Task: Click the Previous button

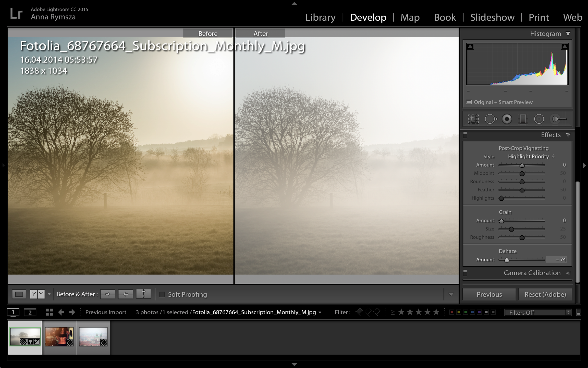Action: tap(489, 294)
